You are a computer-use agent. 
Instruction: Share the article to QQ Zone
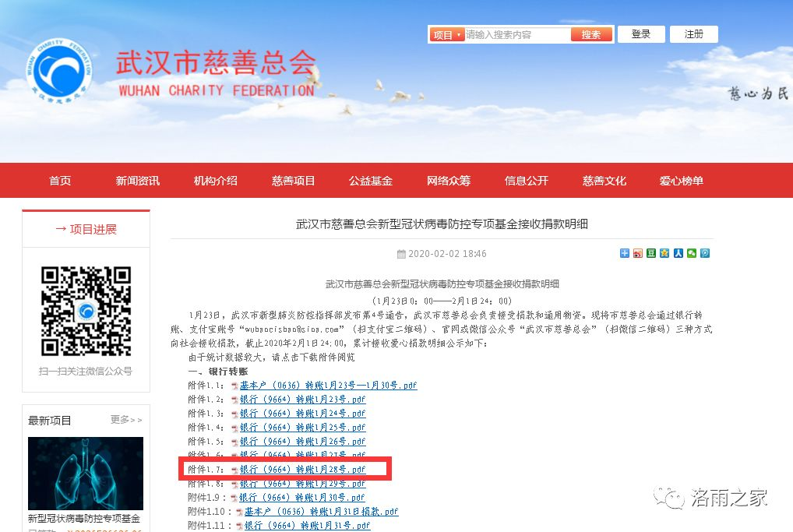[x=664, y=253]
